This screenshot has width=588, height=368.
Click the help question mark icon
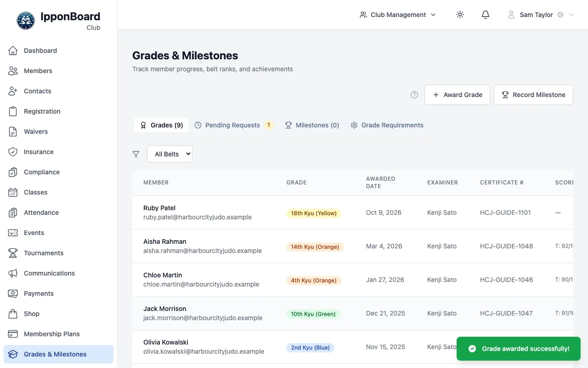(x=414, y=95)
